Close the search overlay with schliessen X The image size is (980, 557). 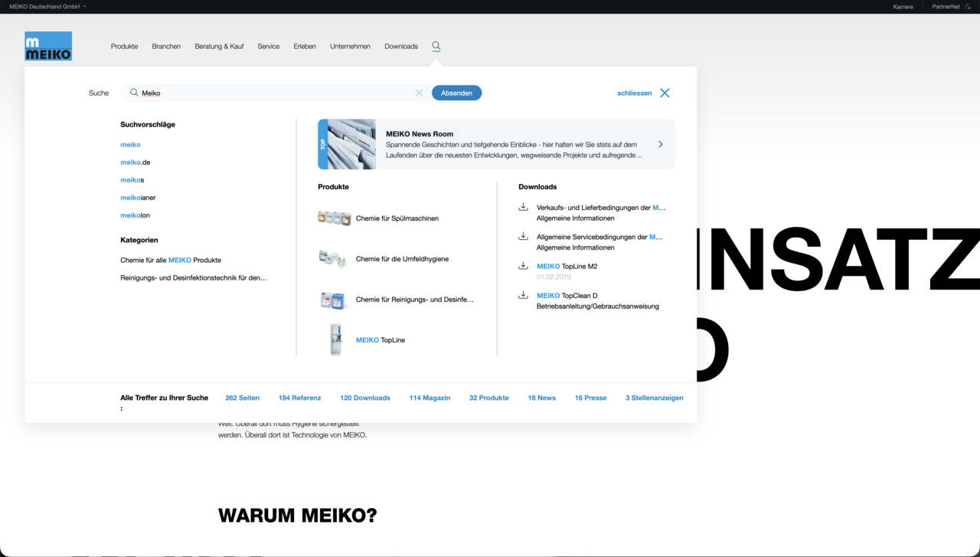[x=664, y=93]
